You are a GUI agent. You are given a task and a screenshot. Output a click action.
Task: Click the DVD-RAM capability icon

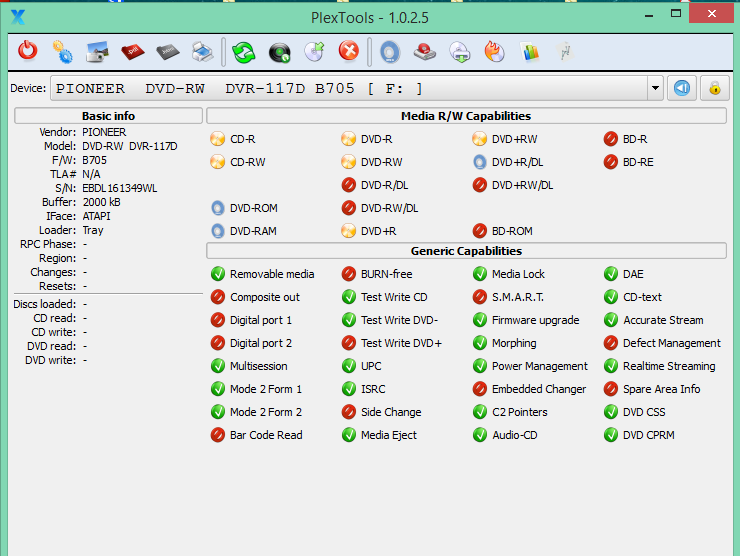coord(218,231)
